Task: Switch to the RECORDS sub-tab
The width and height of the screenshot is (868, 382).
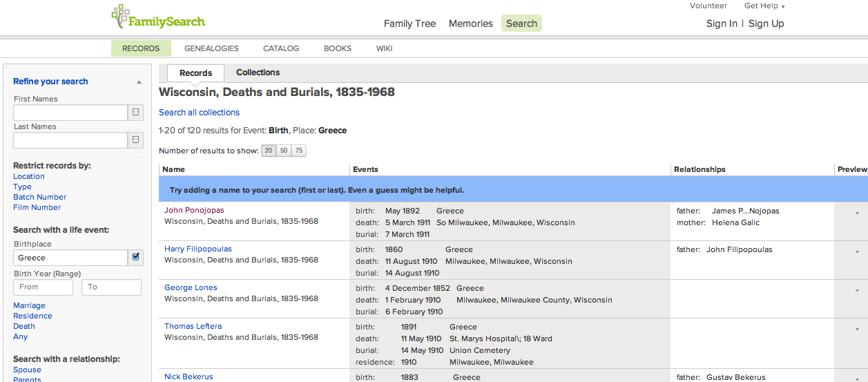Action: [x=141, y=48]
